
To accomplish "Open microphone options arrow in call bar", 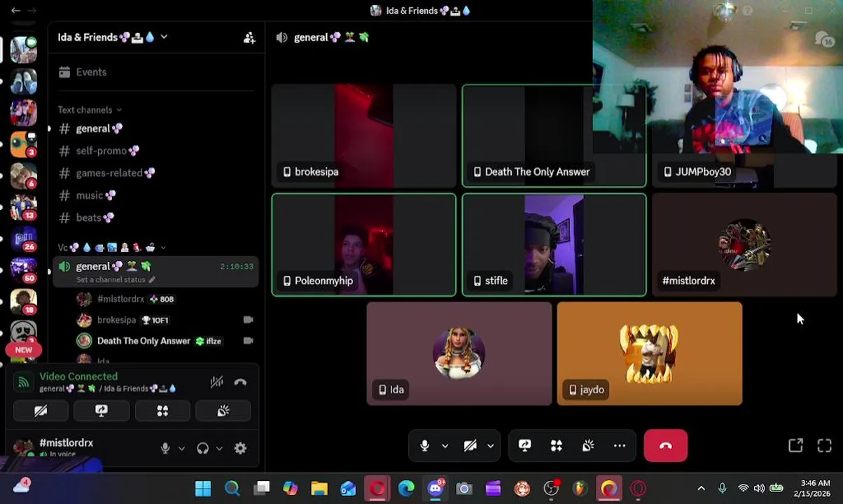I will click(x=445, y=446).
